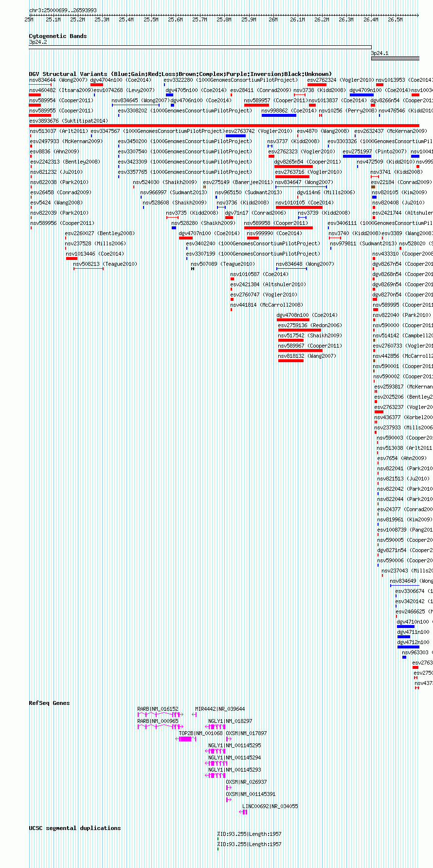
Task: Select nsv508213 (Teague2010) variant
Action: 89,269
